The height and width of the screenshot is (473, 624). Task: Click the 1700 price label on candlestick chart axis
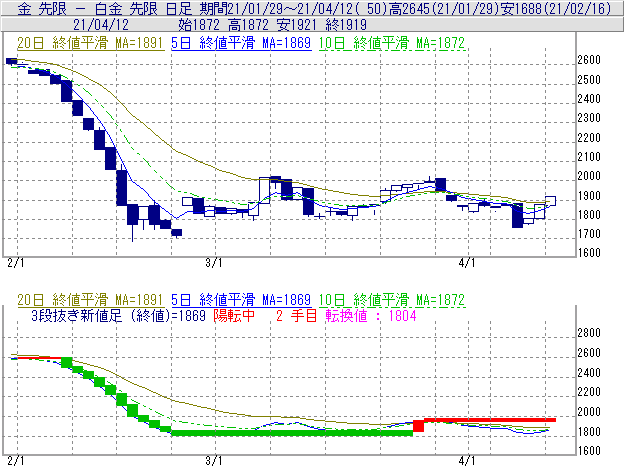pyautogui.click(x=589, y=234)
